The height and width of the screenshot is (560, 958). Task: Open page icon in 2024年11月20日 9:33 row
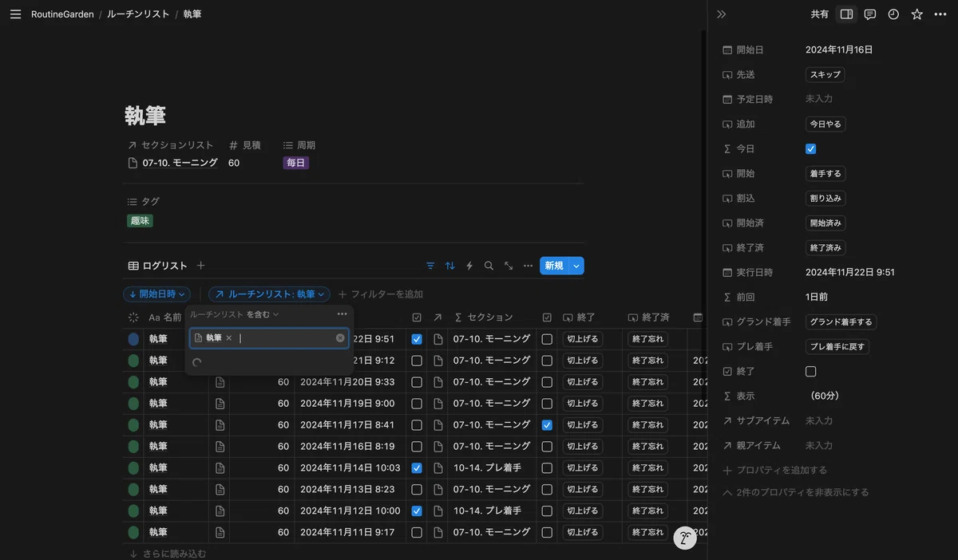pyautogui.click(x=220, y=382)
